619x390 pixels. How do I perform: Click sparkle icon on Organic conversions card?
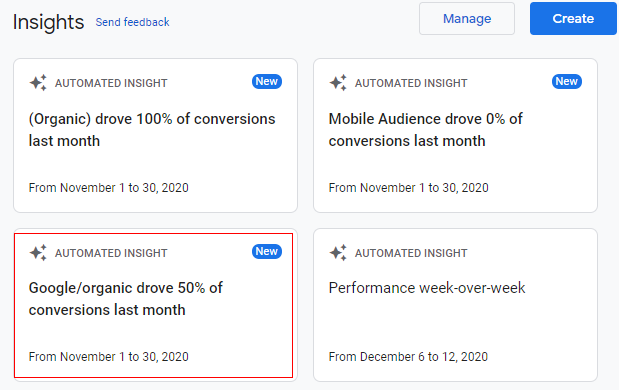pyautogui.click(x=38, y=83)
